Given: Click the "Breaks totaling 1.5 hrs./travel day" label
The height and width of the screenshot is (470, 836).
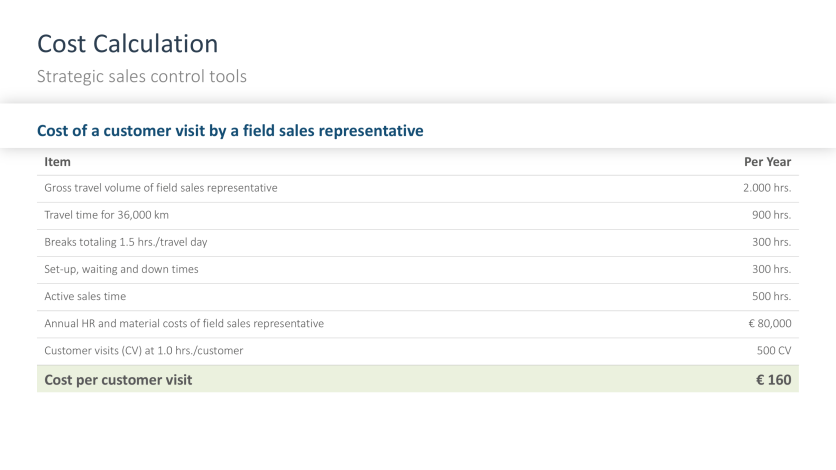Looking at the screenshot, I should click(126, 242).
